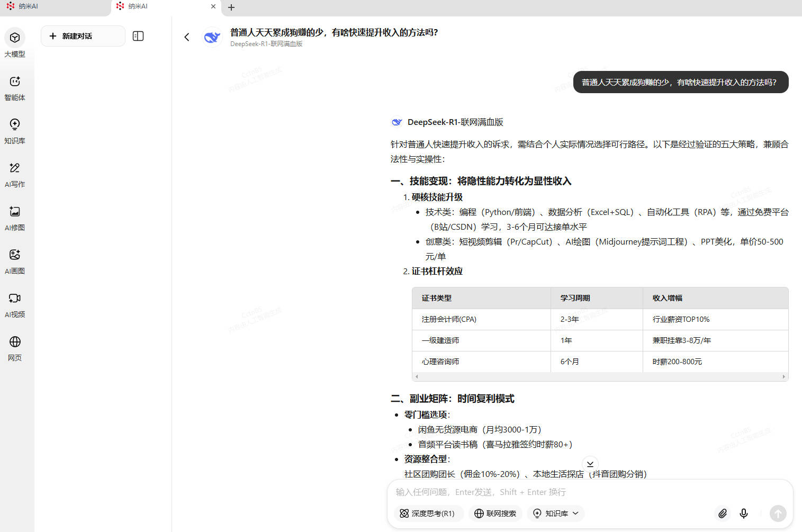The height and width of the screenshot is (532, 802).
Task: Open the 知识库 sidebar section
Action: [15, 131]
